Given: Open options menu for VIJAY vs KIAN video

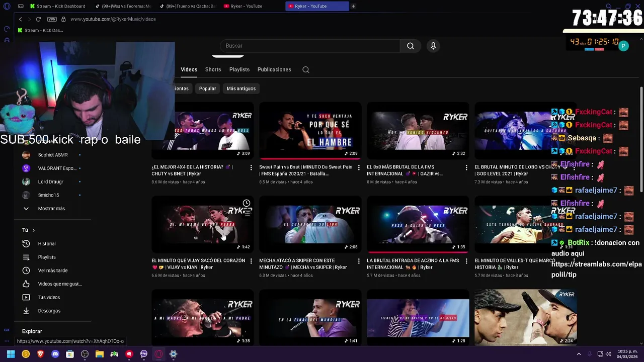Looking at the screenshot, I should coord(251,261).
